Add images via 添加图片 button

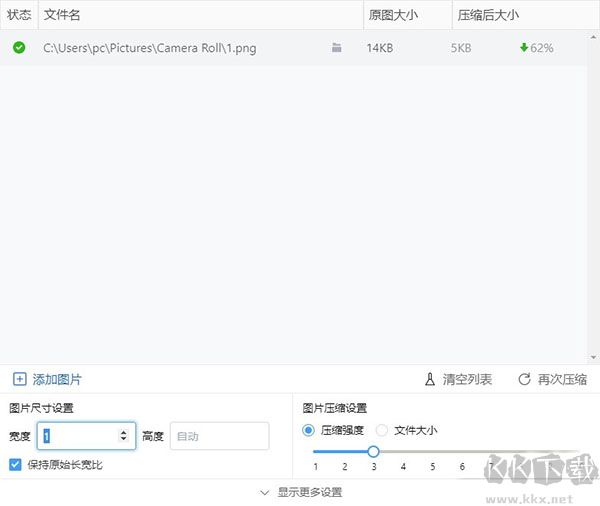tap(47, 379)
